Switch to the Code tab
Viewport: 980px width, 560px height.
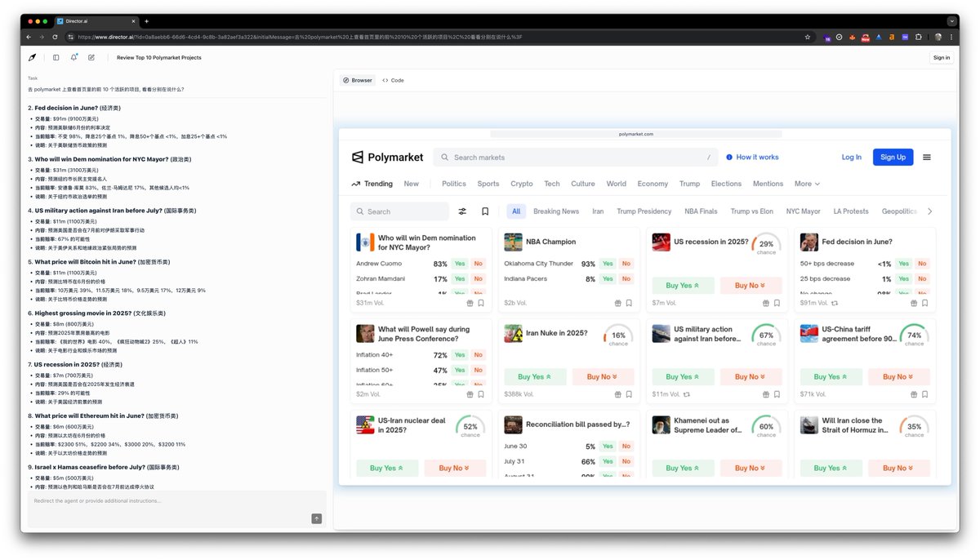tap(393, 81)
